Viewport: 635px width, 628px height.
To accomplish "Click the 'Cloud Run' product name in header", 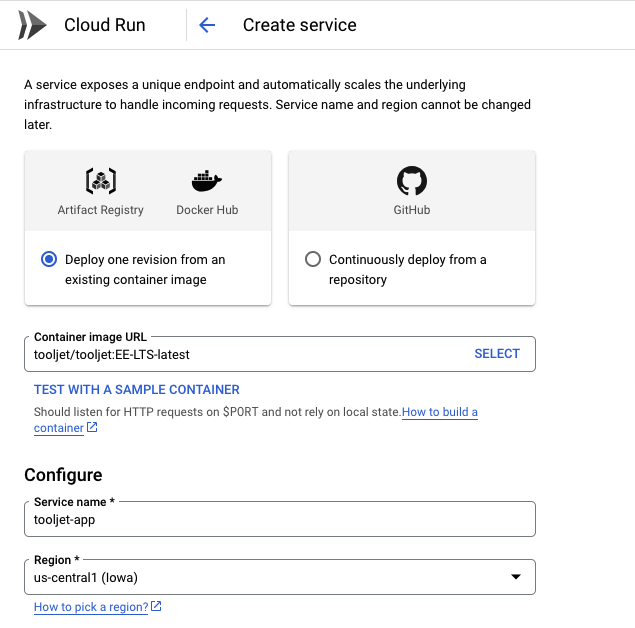I will (x=105, y=25).
